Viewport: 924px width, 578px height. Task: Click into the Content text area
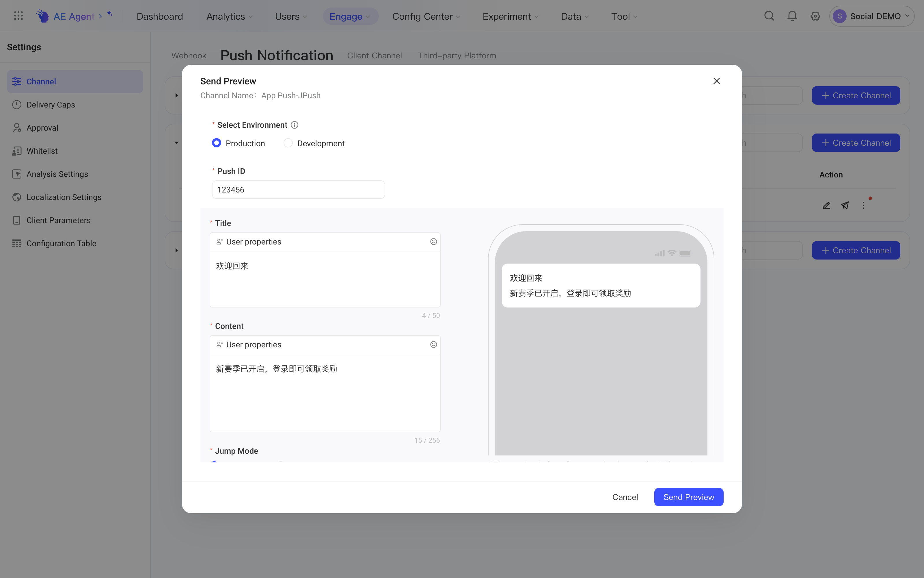pos(325,393)
